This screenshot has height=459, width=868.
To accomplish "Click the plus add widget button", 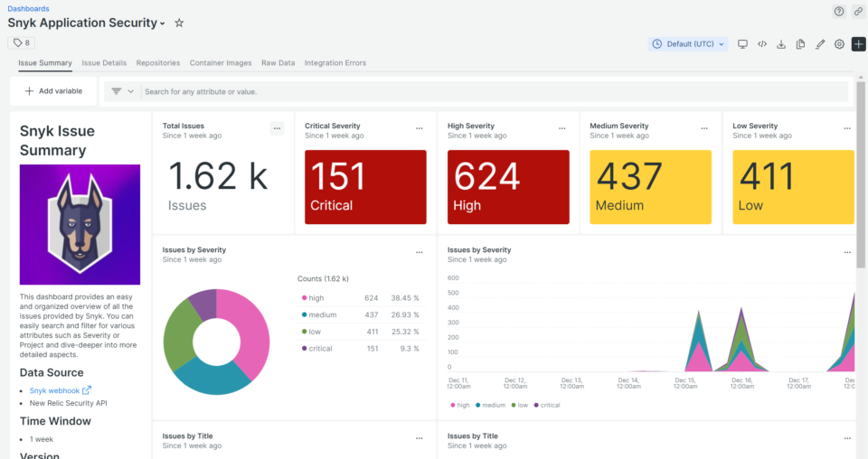I will tap(858, 44).
